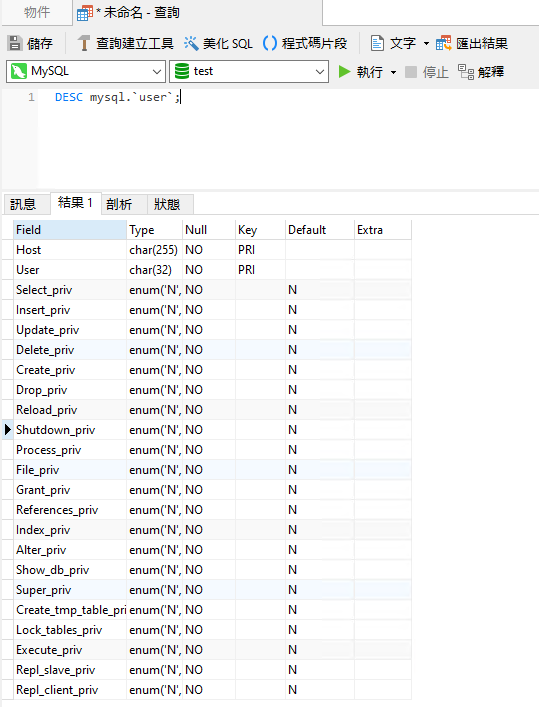Click Export Result (匯出結果) icon
The height and width of the screenshot is (707, 539).
(444, 43)
